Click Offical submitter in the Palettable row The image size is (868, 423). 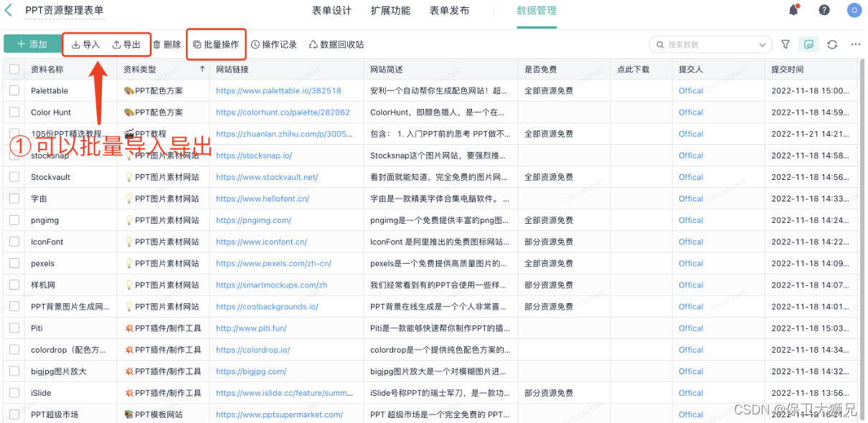point(691,91)
